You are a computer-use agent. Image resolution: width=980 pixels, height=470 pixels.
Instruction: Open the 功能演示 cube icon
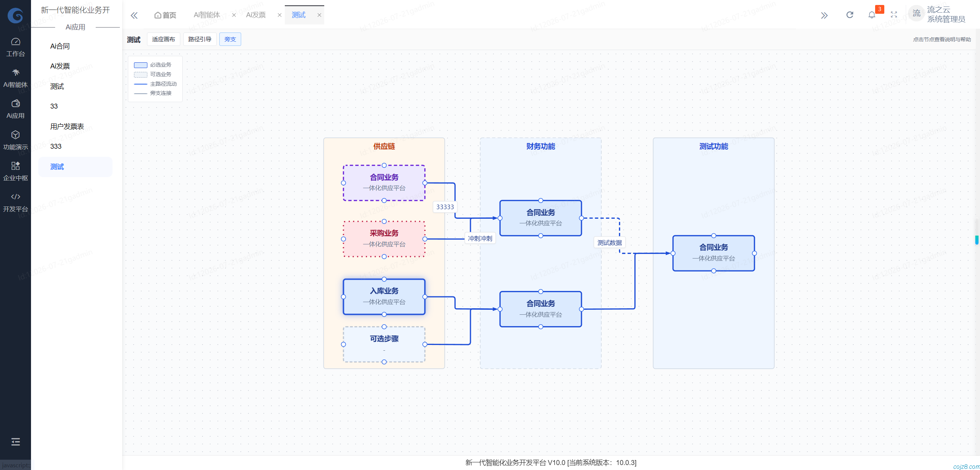click(15, 135)
